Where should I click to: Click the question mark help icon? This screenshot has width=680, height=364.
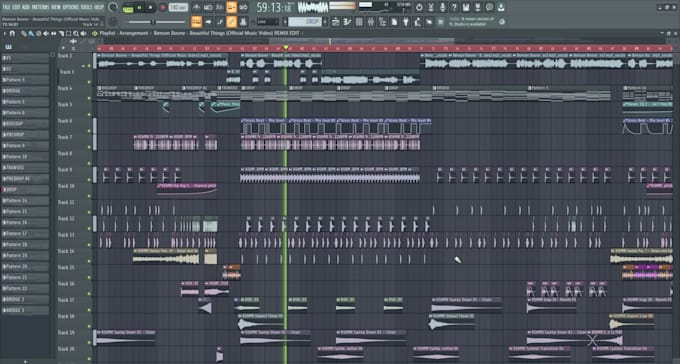(x=454, y=7)
